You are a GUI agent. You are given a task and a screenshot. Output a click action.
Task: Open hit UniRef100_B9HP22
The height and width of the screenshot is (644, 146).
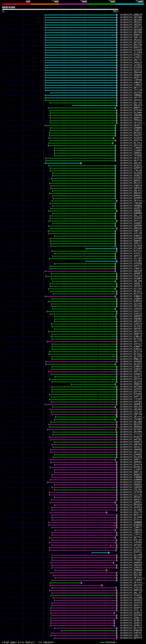[x=131, y=35]
